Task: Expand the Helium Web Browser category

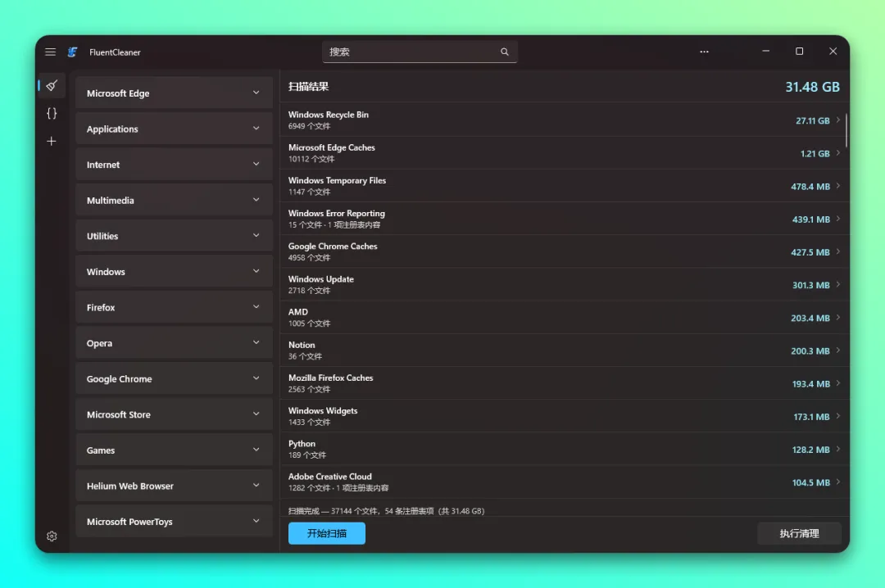Action: pos(174,486)
